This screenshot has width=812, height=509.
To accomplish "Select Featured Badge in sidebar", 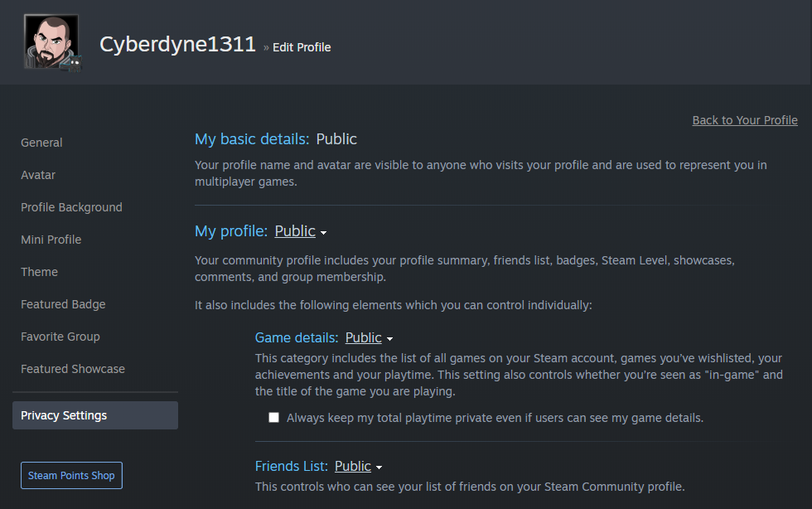I will tap(63, 304).
